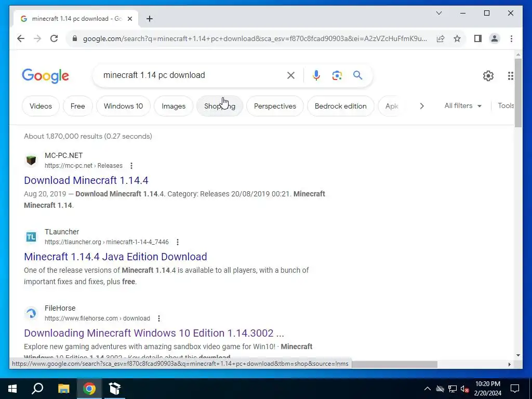Select the Bedrock edition filter chip
Image resolution: width=532 pixels, height=399 pixels.
(341, 106)
